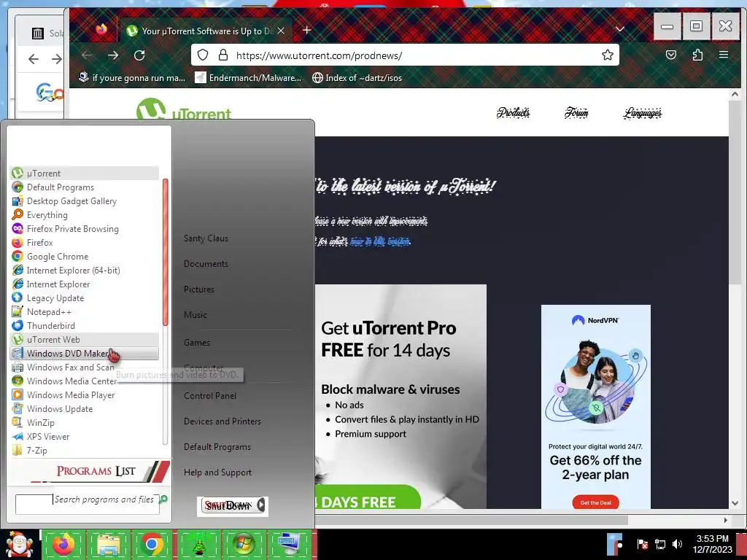Viewport: 747px width, 560px height.
Task: Open Internet Explorer (64-bit)
Action: tap(85, 270)
